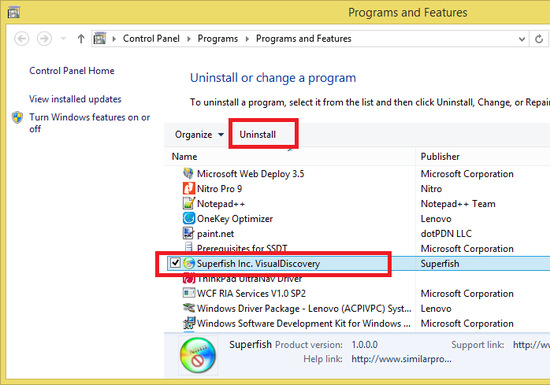Select the paint.net entry
The width and height of the screenshot is (550, 385).
point(215,234)
